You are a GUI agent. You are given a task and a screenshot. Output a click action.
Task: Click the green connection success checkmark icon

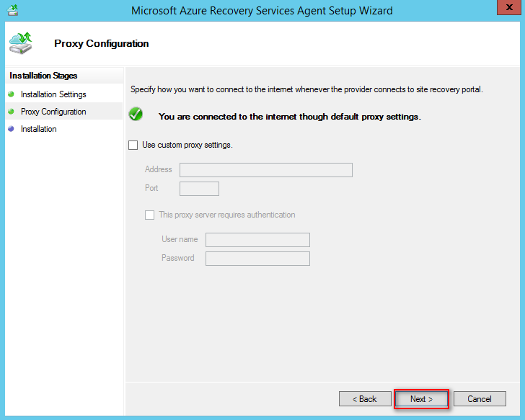click(136, 114)
